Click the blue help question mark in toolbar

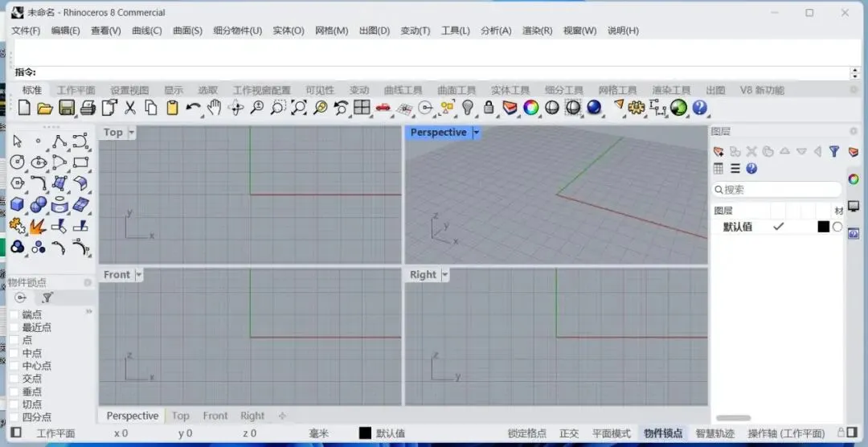click(x=700, y=108)
